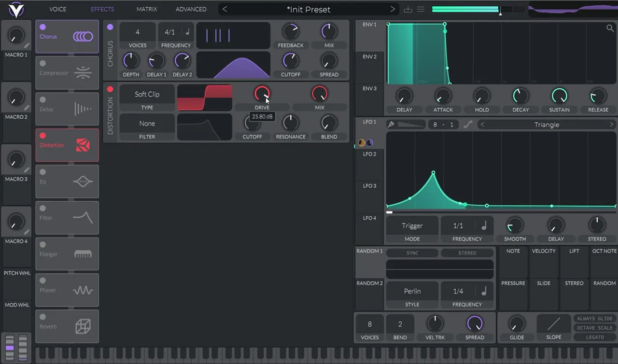This screenshot has height=364, width=618.
Task: Click the Macro 4 edit pencil icon
Action: (28, 232)
